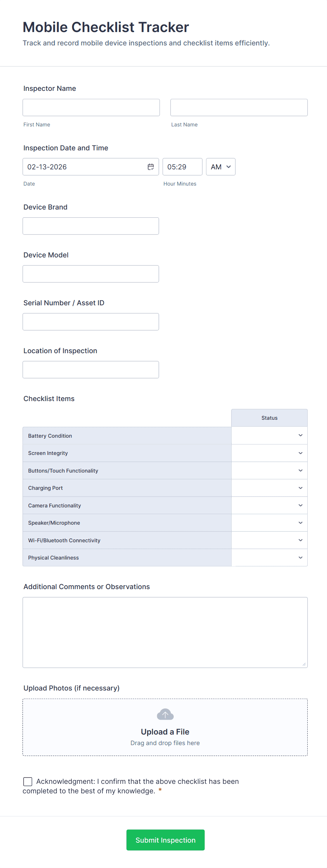Open the AM/PM dropdown
Viewport: 327px width, 868px height.
(220, 167)
